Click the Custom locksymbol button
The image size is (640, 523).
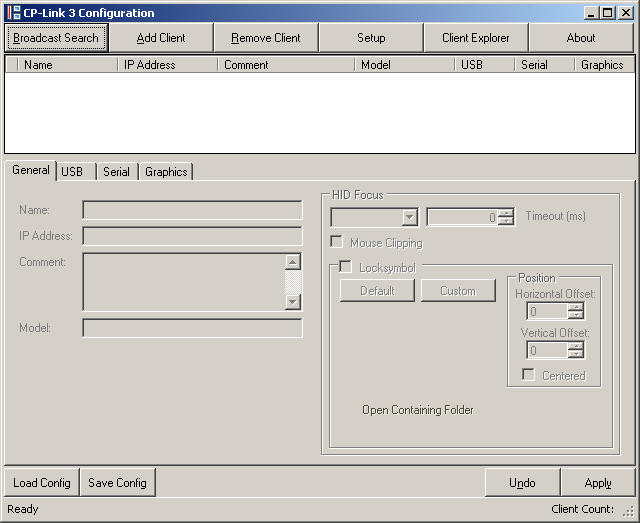coord(458,291)
